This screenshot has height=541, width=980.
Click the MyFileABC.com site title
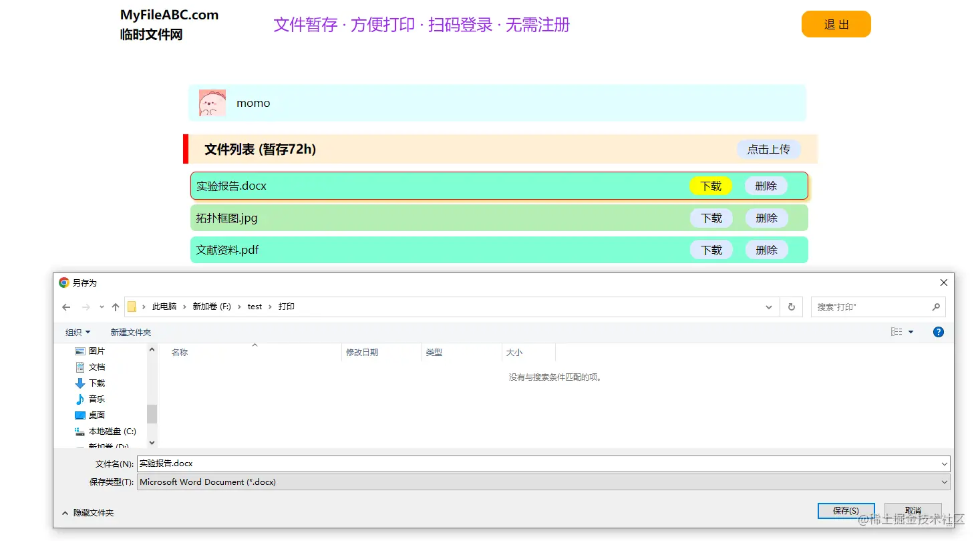click(170, 15)
